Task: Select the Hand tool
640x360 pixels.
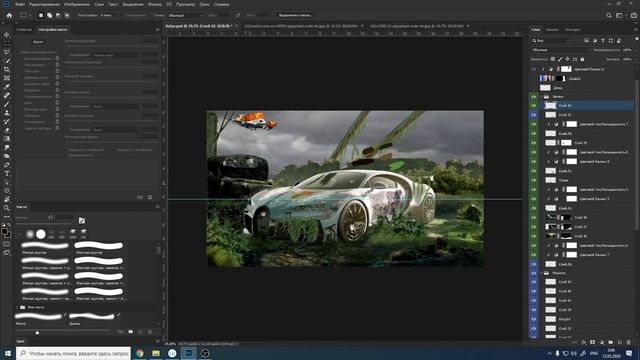Action: (x=7, y=199)
